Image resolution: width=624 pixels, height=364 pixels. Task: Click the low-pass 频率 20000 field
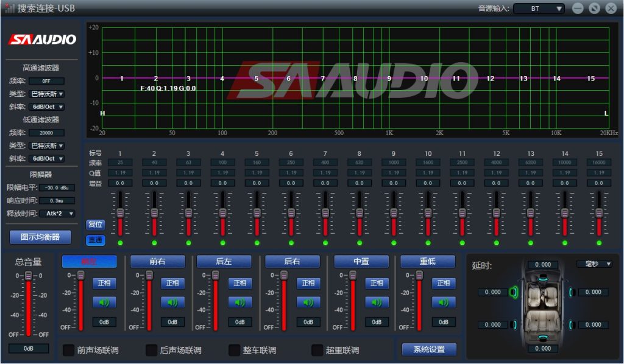point(46,133)
